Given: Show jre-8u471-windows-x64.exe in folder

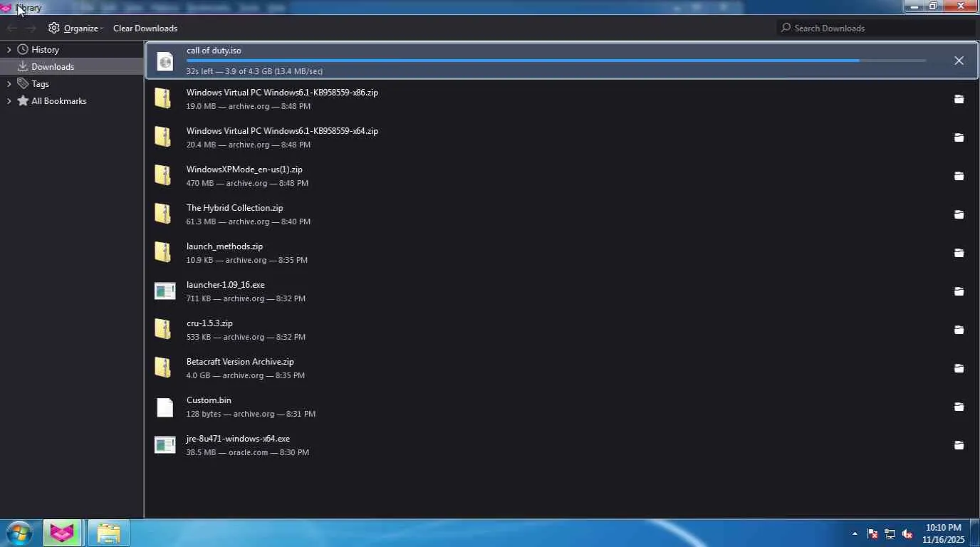Looking at the screenshot, I should pos(959,445).
